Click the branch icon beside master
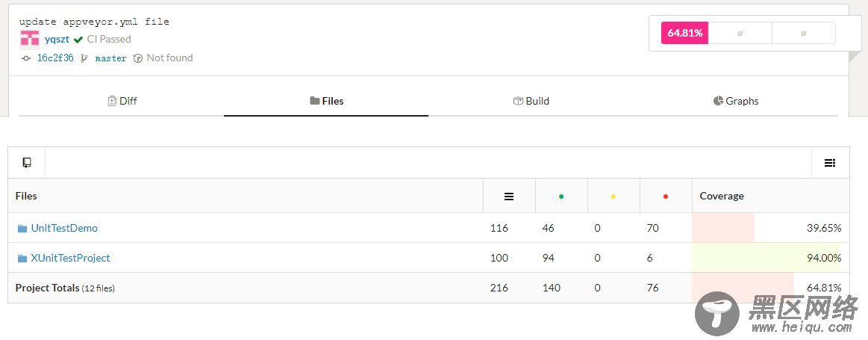 [84, 58]
